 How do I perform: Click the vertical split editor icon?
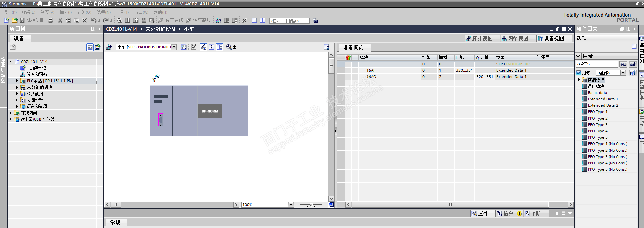(x=263, y=20)
